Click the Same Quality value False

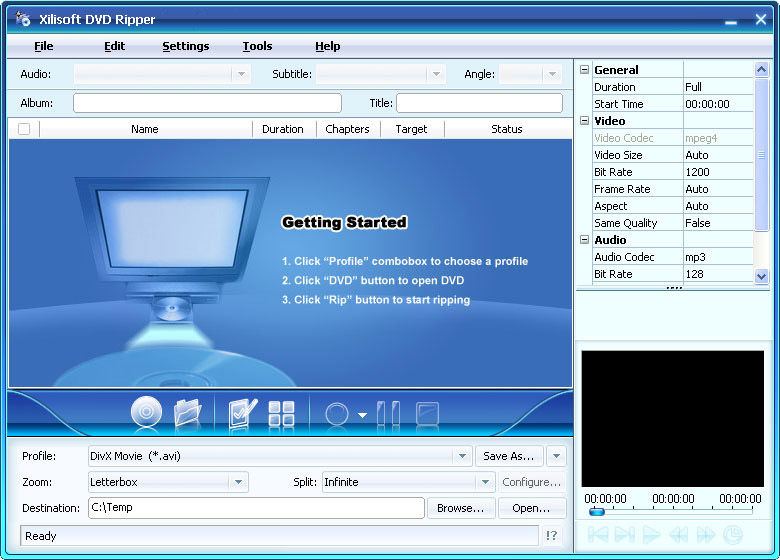[x=718, y=223]
